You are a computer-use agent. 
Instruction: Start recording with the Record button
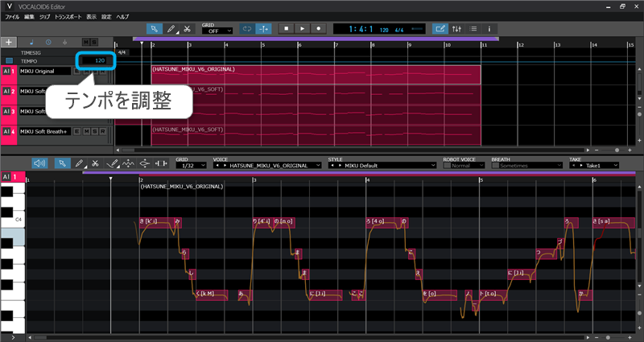pos(318,29)
